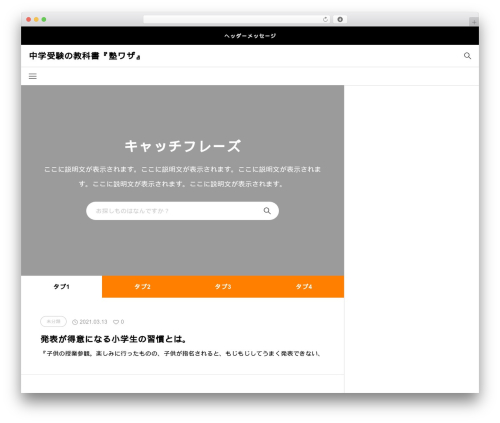Select the タブ1 tab
500x423 pixels.
pyautogui.click(x=61, y=287)
